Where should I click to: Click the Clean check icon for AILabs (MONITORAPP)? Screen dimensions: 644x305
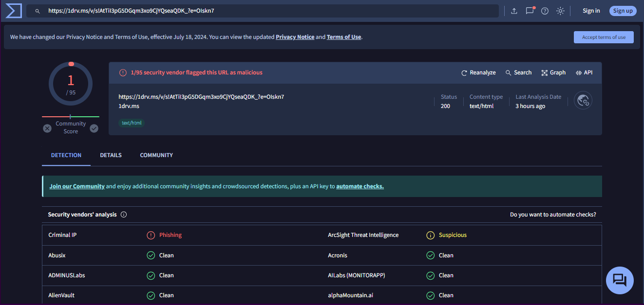[x=431, y=276]
